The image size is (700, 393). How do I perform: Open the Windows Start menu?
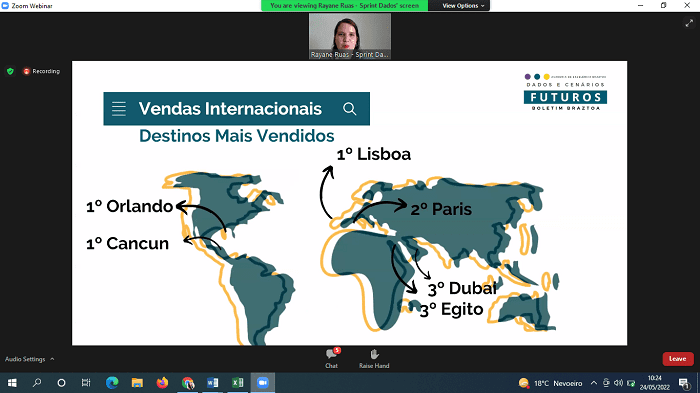pos(12,383)
